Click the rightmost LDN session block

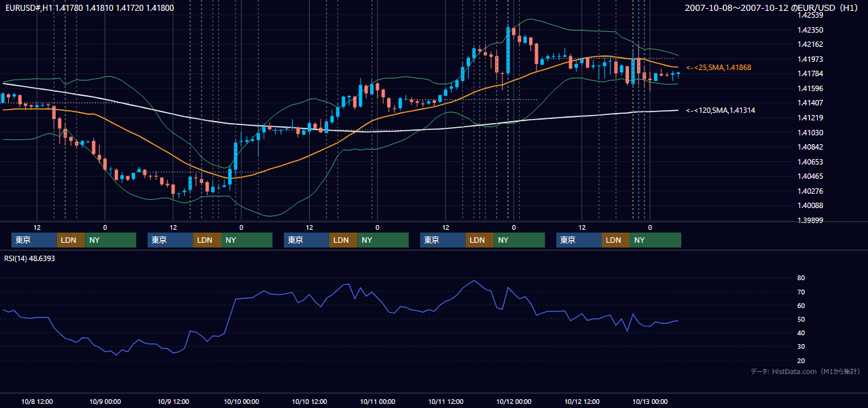[x=615, y=240]
